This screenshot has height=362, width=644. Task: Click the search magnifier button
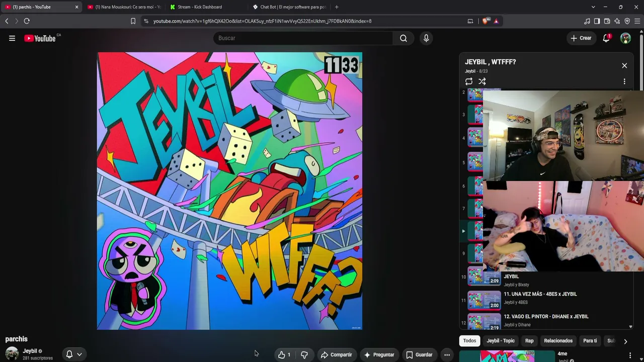(404, 38)
